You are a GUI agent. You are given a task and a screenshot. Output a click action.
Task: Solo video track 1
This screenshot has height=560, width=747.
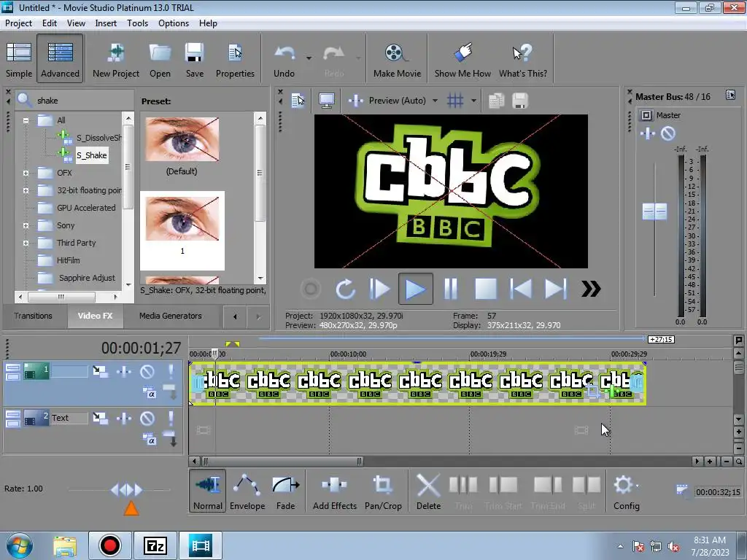171,371
